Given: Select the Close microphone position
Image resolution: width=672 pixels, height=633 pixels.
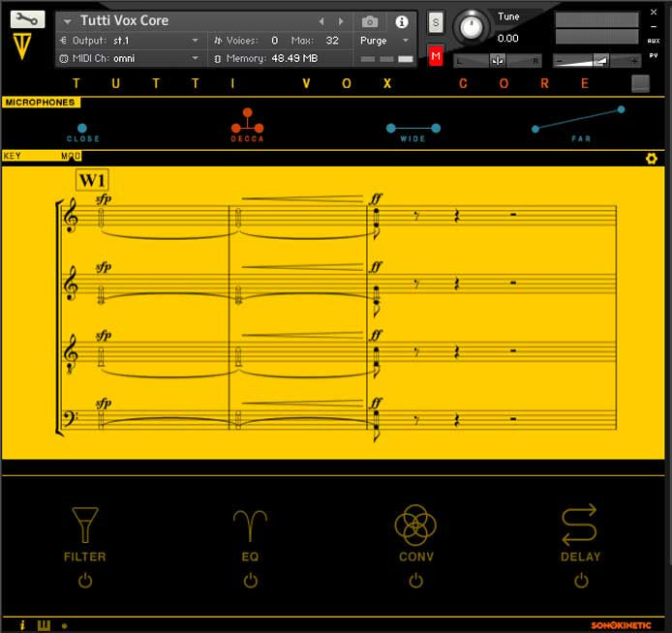Looking at the screenshot, I should coord(82,133).
